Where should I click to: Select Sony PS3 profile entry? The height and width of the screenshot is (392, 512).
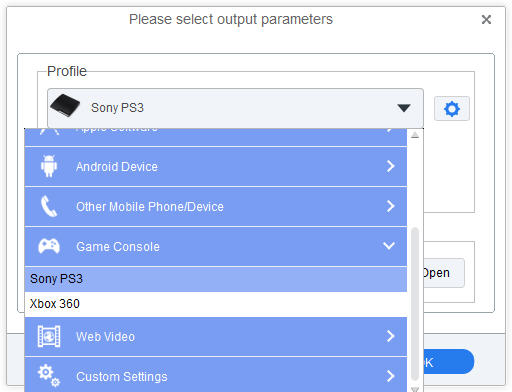point(216,279)
